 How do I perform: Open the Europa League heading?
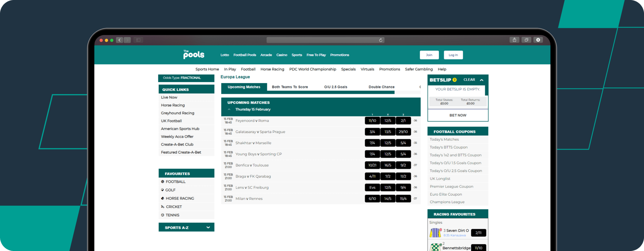pos(235,77)
